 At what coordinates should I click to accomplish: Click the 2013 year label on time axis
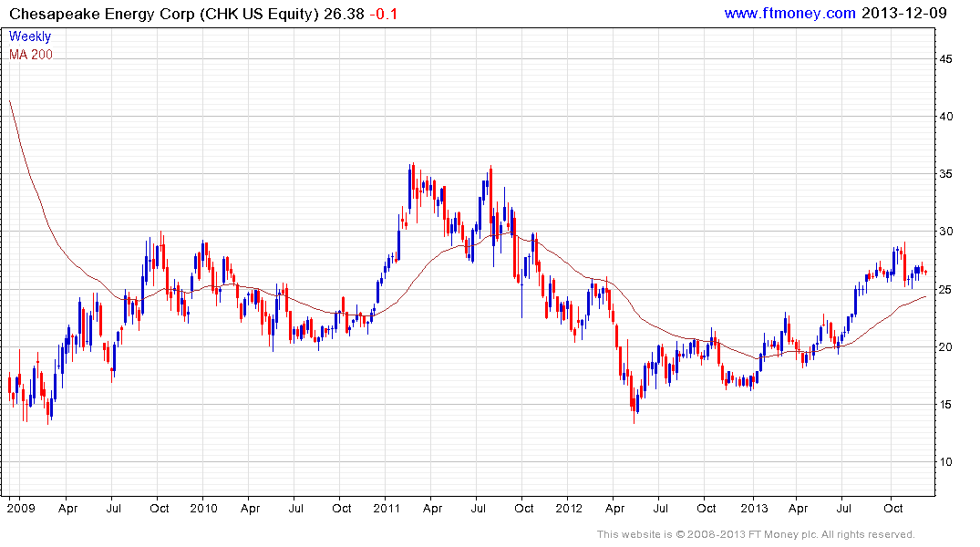(x=754, y=508)
